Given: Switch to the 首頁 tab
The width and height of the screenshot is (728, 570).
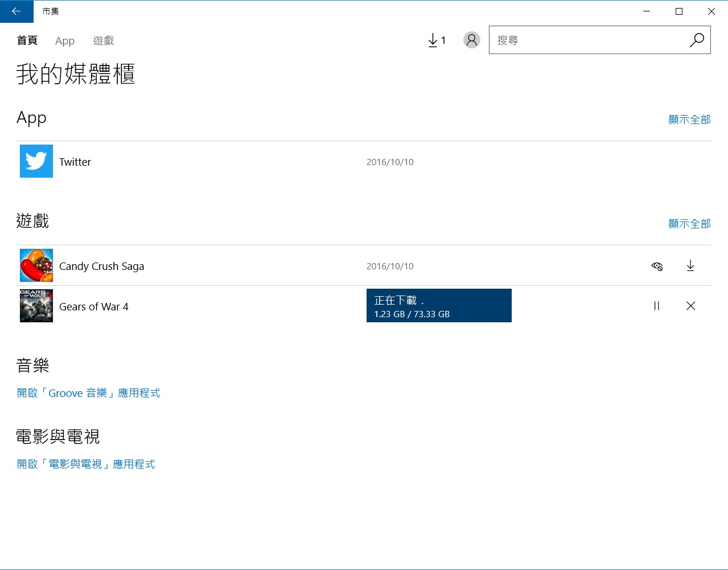Looking at the screenshot, I should click(x=27, y=40).
